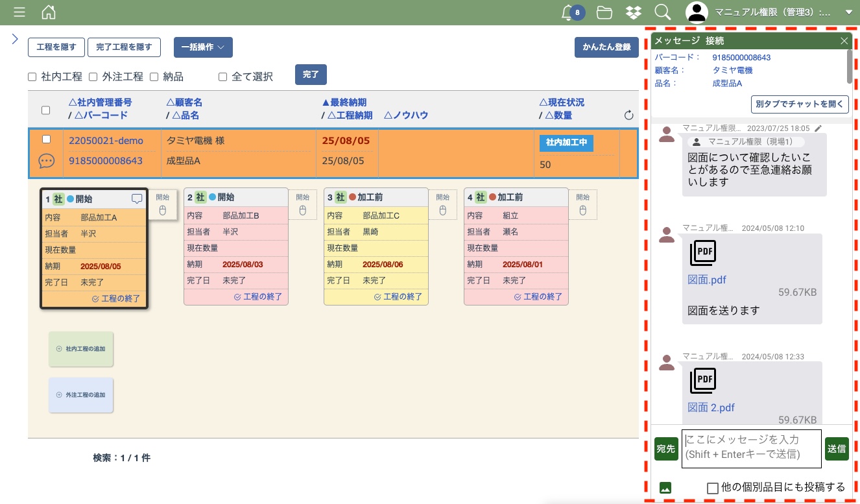
Task: Click the Dropbox icon in header
Action: 633,12
